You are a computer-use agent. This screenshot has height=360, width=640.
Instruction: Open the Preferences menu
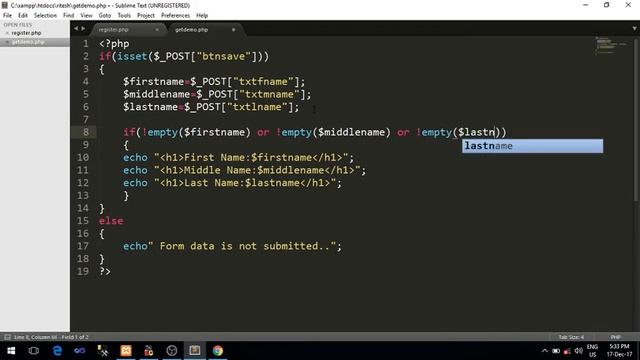[175, 16]
